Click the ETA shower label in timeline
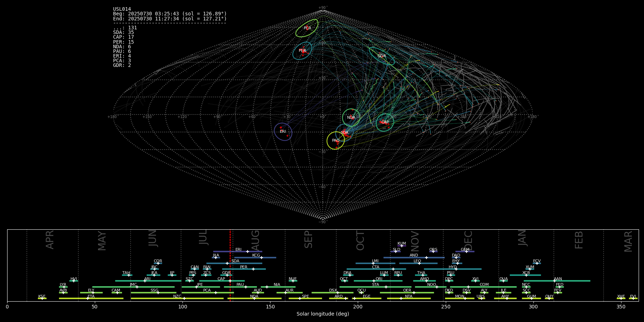 coord(91,297)
